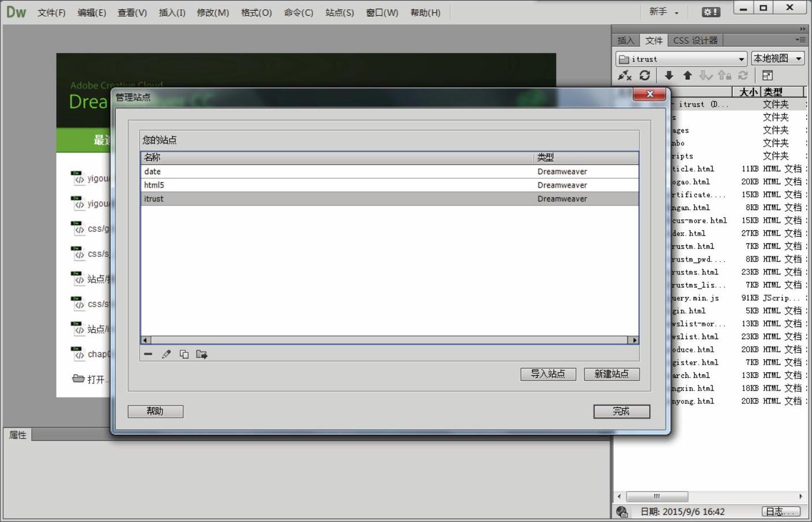The height and width of the screenshot is (522, 812).
Task: Sort Files panel by 大小 column
Action: pyautogui.click(x=748, y=91)
